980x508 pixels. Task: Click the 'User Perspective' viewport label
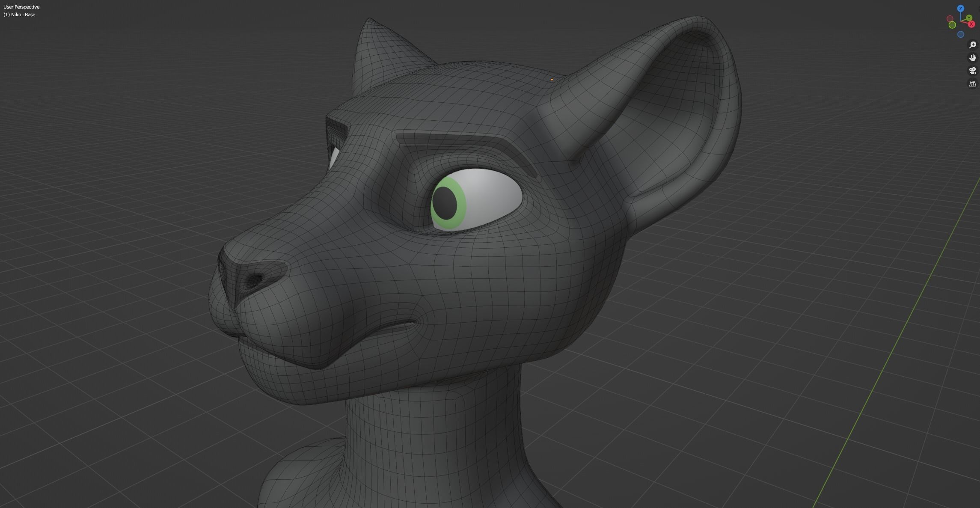(21, 7)
